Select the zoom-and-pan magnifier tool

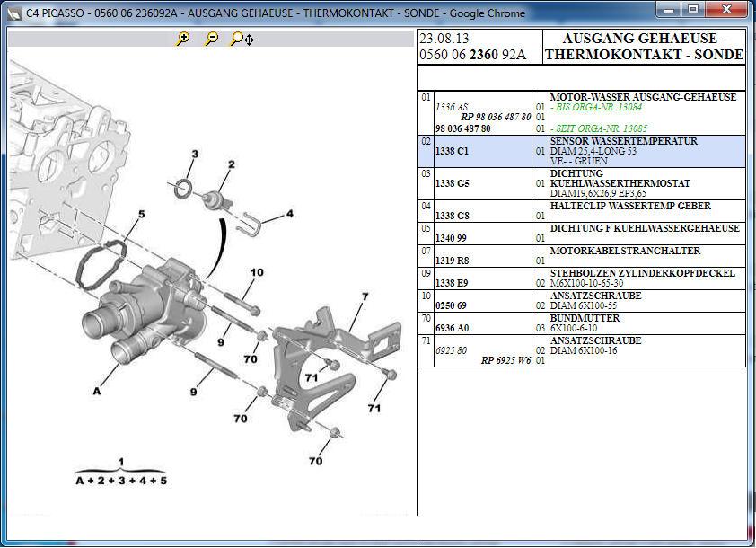[242, 39]
